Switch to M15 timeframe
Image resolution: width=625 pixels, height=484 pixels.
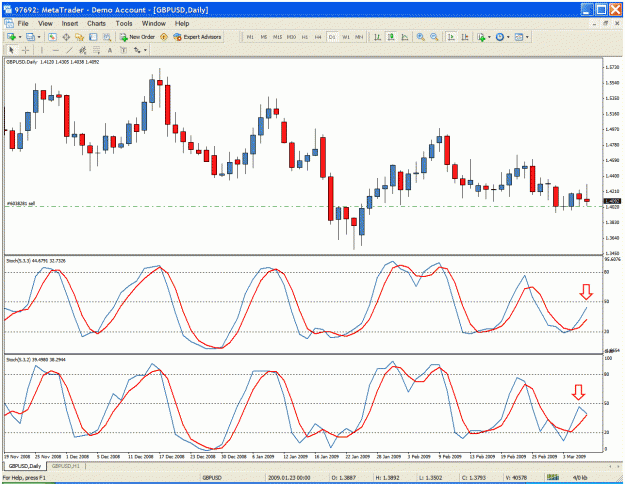pos(277,37)
